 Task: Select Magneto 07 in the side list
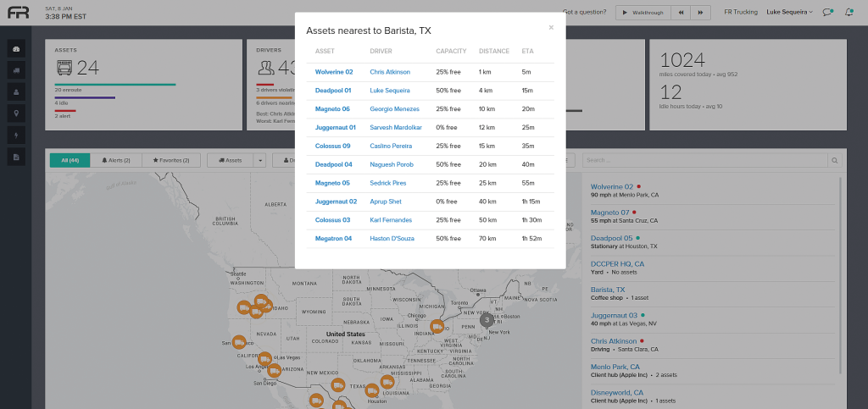coord(610,213)
